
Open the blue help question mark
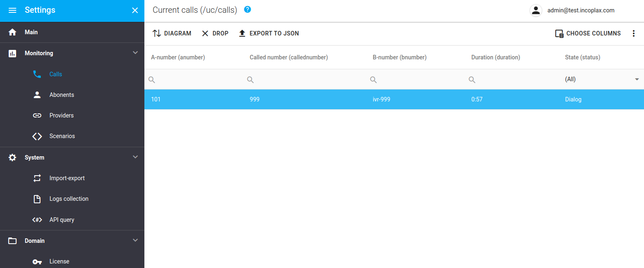pos(248,9)
